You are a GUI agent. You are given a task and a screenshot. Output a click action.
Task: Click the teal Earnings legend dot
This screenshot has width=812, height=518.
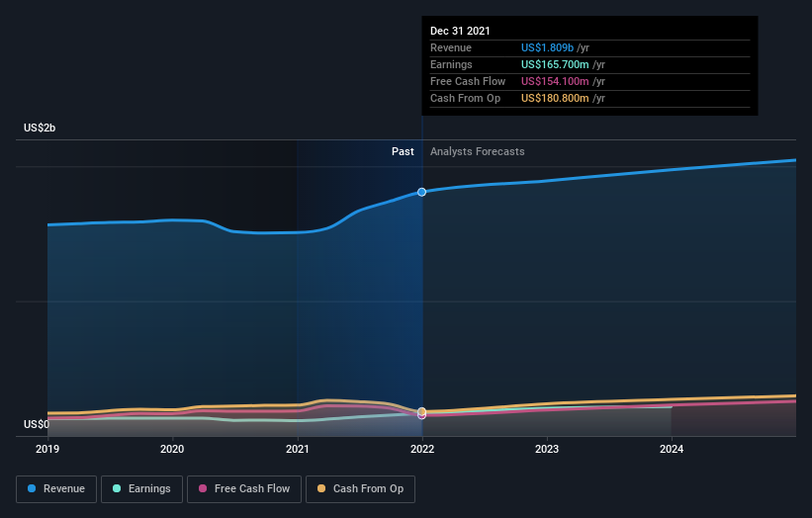117,488
